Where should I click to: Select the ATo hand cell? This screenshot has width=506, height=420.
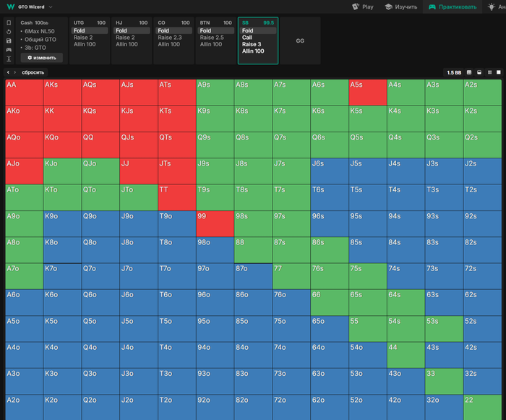point(24,197)
